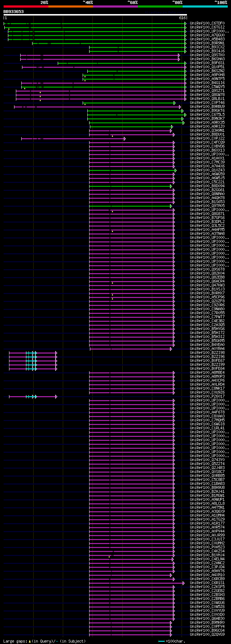Open UniRef100_B9F6S1 entry
Viewport: 231px width, 644px height.
click(x=208, y=63)
